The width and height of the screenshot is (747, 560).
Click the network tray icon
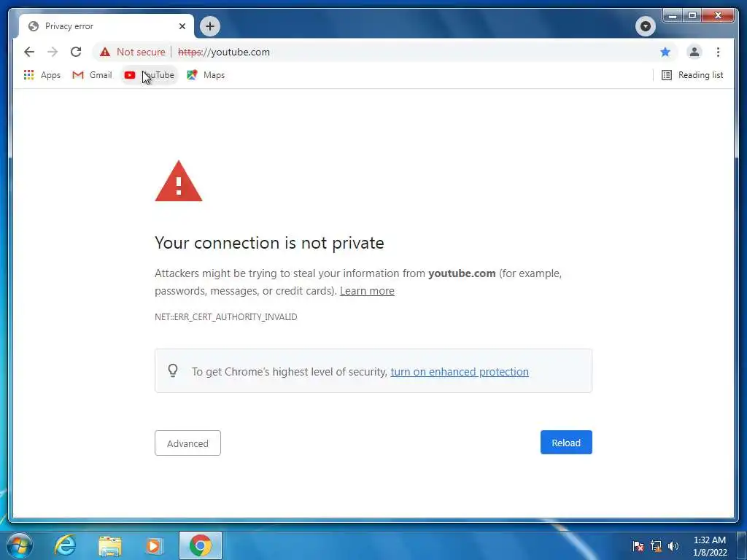pyautogui.click(x=656, y=546)
